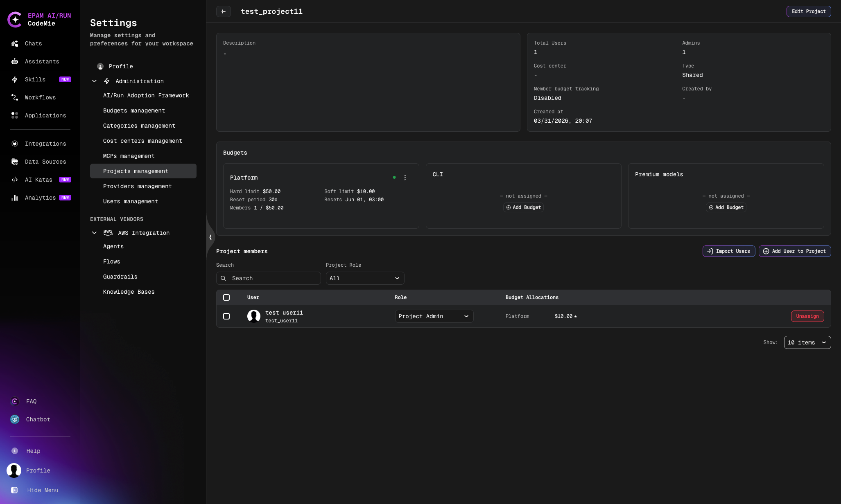
Task: Collapse the Administration section chevron
Action: pos(94,81)
